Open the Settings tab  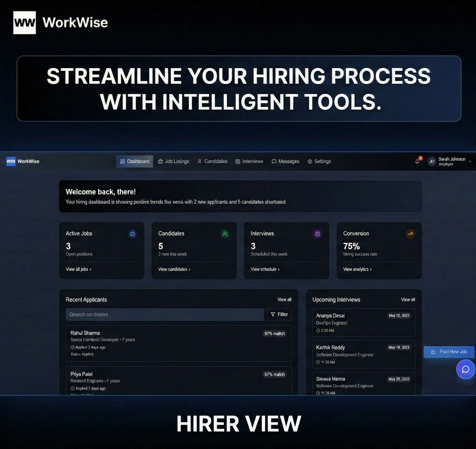(319, 161)
